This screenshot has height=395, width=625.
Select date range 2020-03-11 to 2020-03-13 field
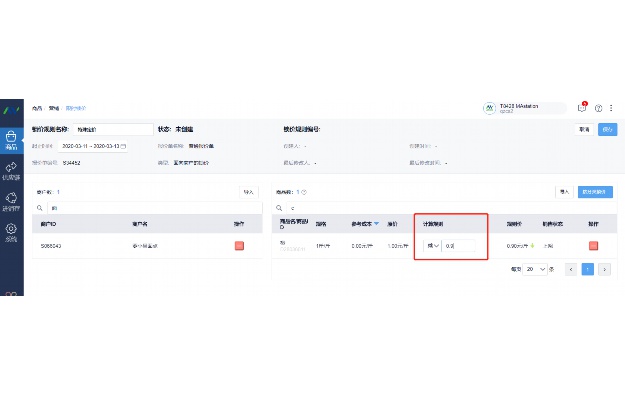tap(93, 146)
